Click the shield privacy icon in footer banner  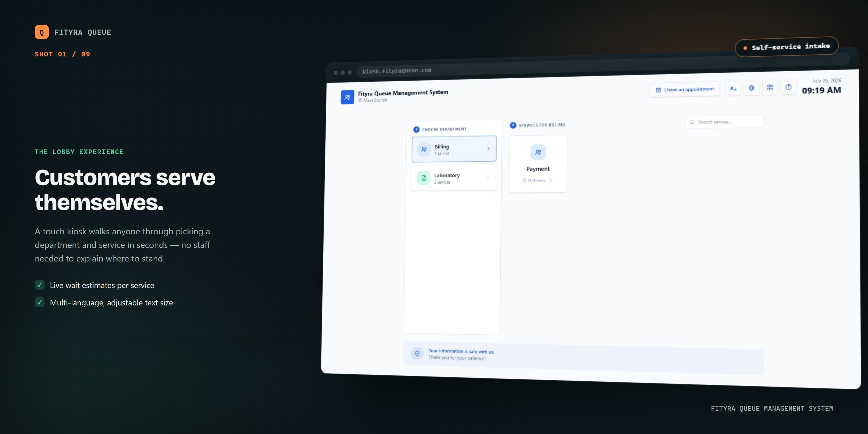pos(417,353)
